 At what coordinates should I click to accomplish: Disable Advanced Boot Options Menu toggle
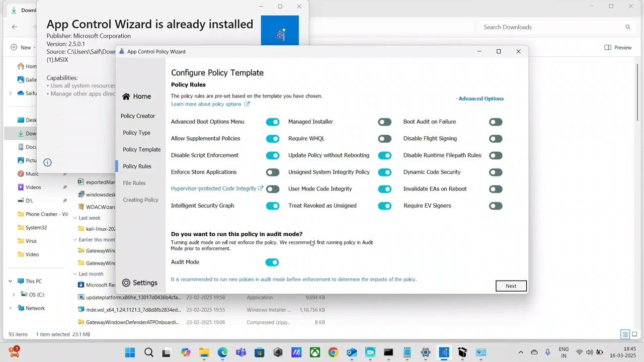tap(273, 122)
